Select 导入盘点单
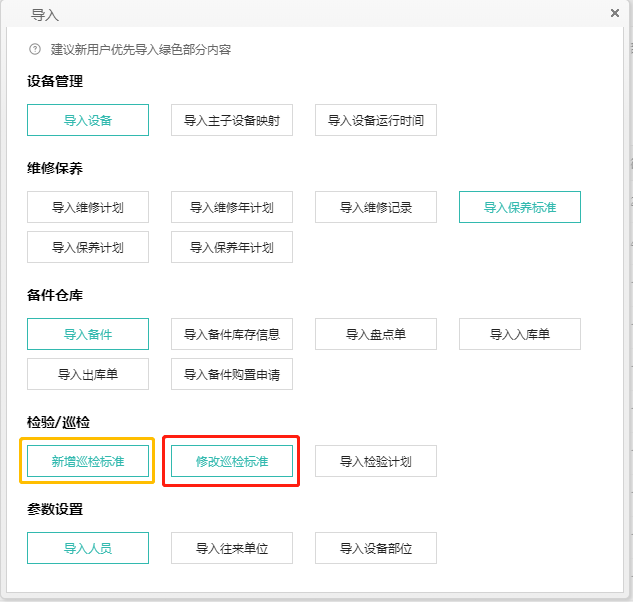 click(376, 334)
